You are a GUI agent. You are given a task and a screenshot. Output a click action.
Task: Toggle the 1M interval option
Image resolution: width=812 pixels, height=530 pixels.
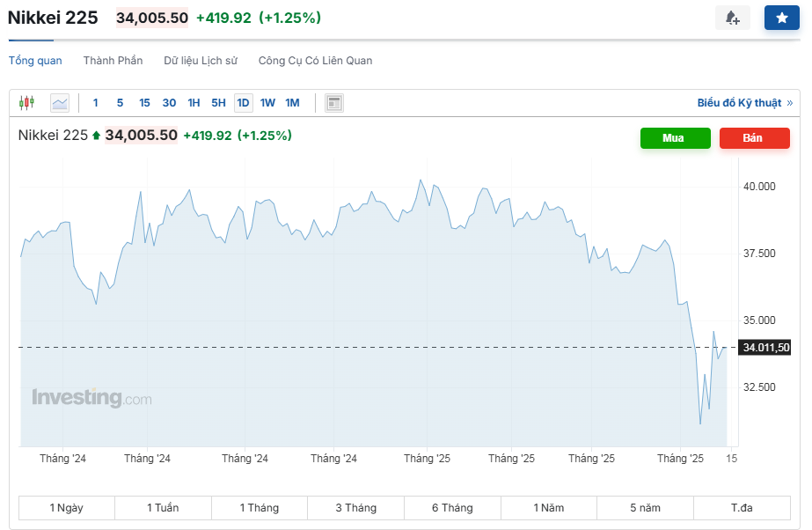coord(292,103)
